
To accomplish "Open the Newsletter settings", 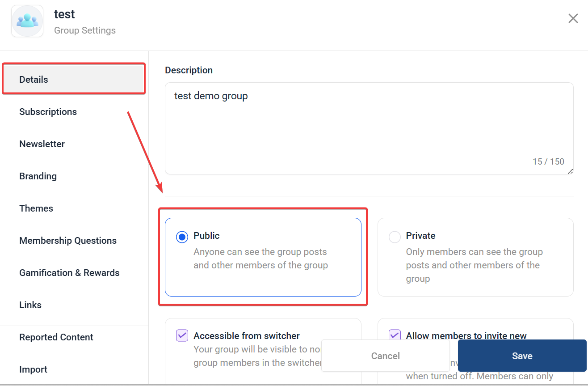I will 42,144.
